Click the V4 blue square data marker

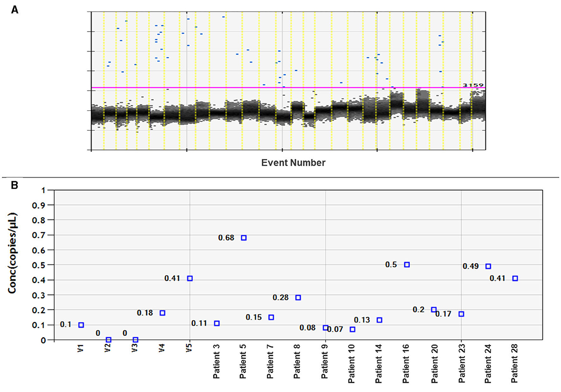point(163,313)
